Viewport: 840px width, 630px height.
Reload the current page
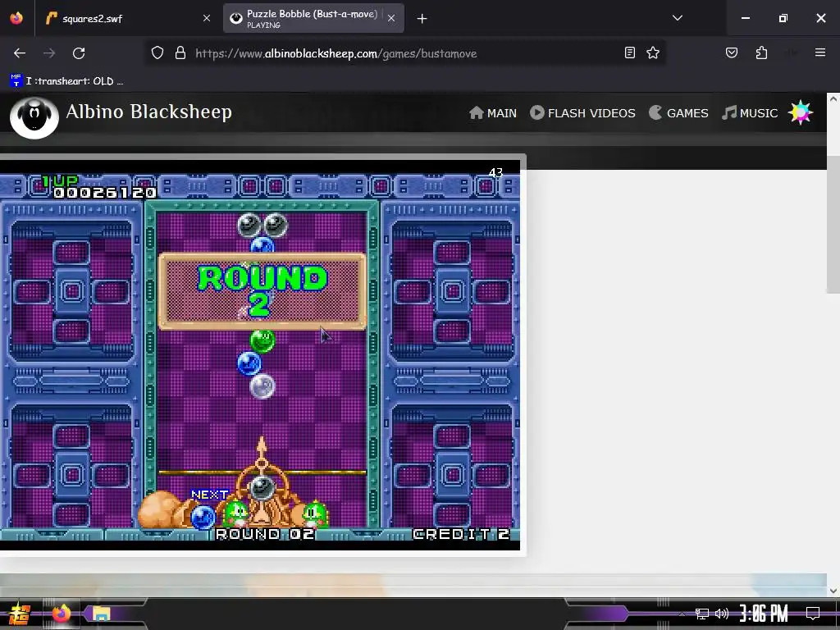point(79,53)
